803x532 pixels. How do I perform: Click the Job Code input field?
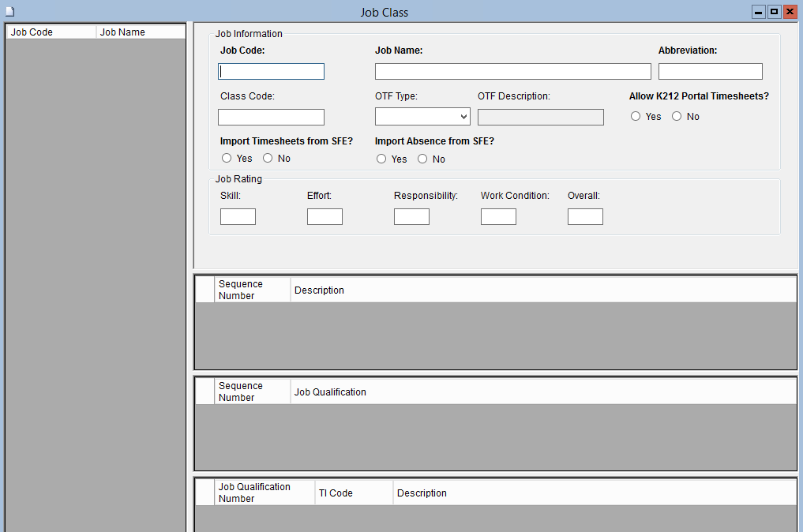(x=271, y=72)
